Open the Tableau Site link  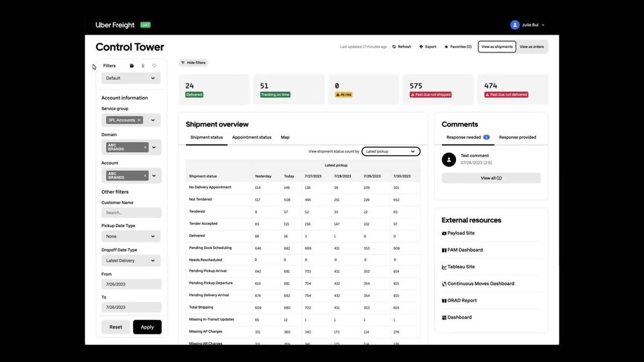[x=460, y=267]
